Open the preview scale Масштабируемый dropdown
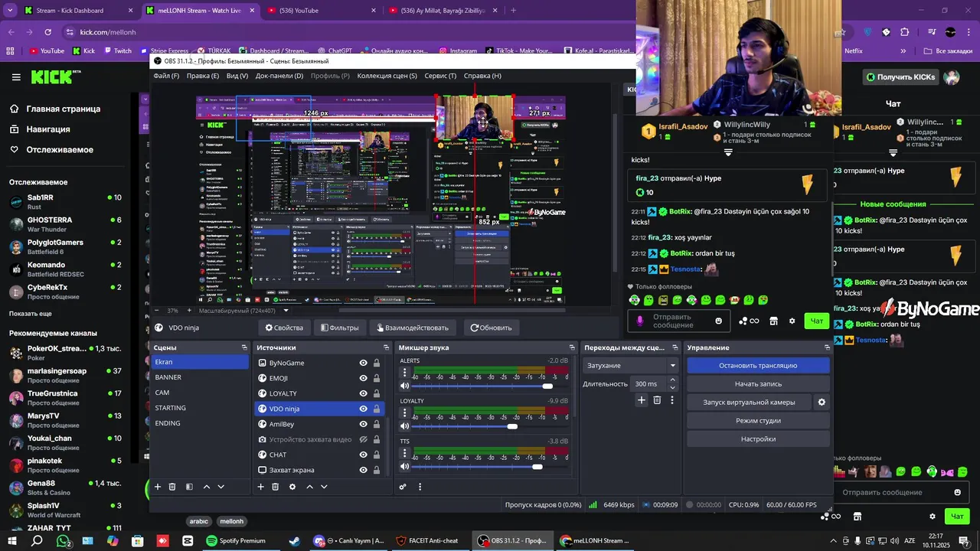This screenshot has width=980, height=551. point(244,311)
